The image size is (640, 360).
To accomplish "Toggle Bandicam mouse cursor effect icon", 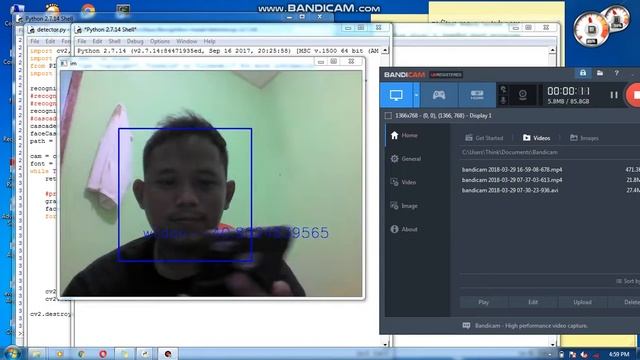I will click(x=503, y=89).
